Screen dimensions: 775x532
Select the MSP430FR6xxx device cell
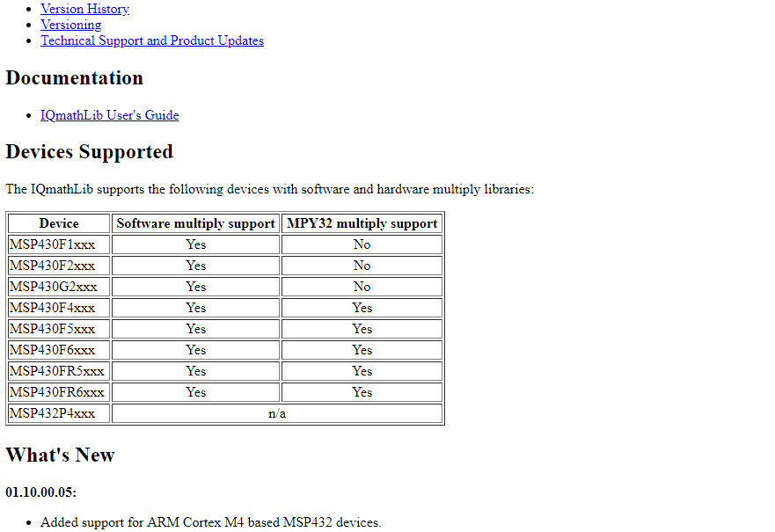[x=59, y=392]
